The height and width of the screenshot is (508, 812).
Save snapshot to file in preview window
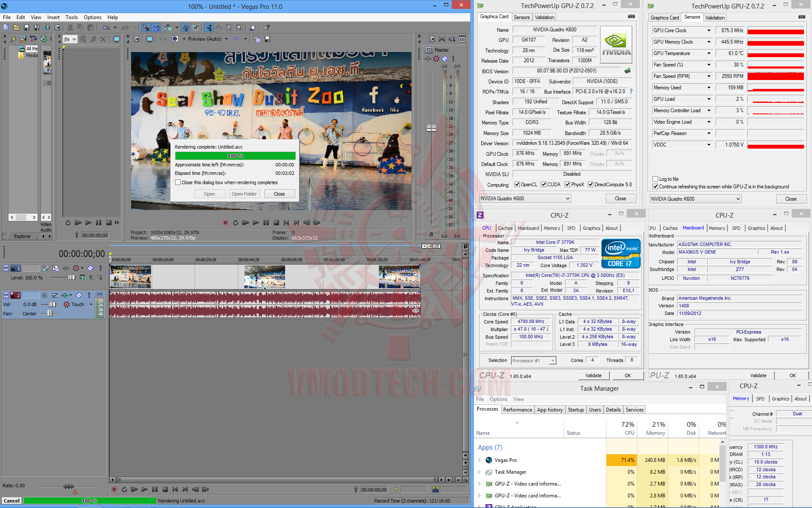click(267, 39)
